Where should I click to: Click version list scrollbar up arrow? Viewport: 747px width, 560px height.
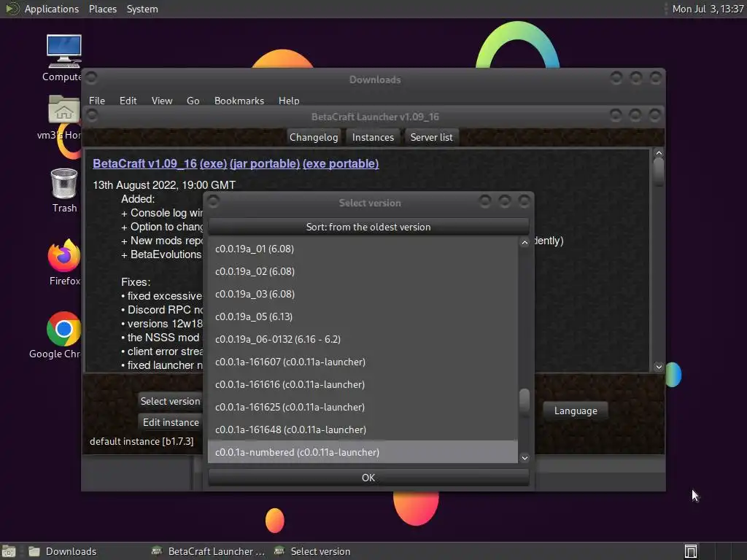coord(525,243)
